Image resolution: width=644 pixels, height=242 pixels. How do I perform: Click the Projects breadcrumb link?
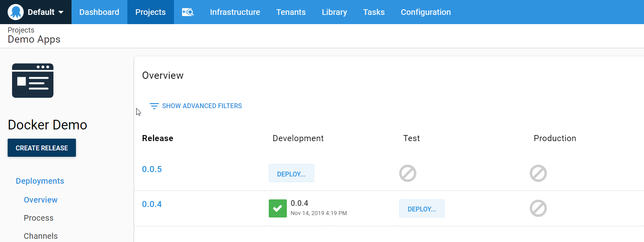click(21, 30)
